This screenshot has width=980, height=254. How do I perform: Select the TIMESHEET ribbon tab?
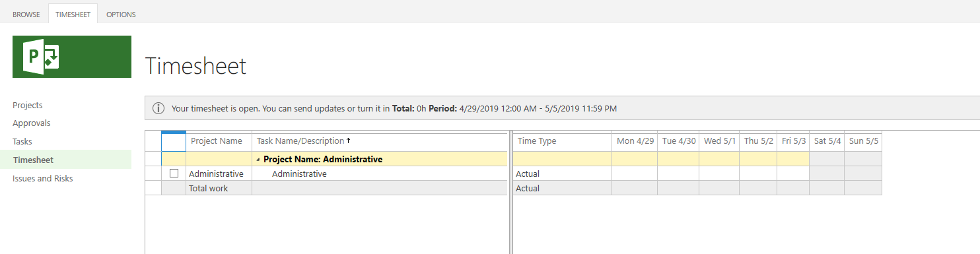73,14
